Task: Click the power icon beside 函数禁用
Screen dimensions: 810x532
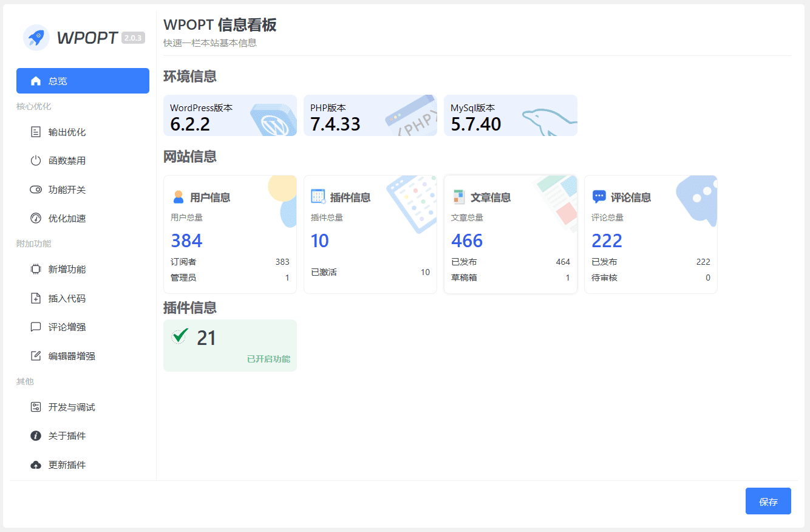Action: [36, 161]
